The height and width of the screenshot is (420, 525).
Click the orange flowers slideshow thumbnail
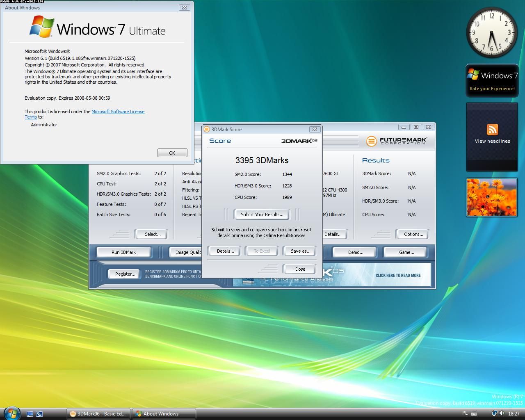pyautogui.click(x=491, y=197)
